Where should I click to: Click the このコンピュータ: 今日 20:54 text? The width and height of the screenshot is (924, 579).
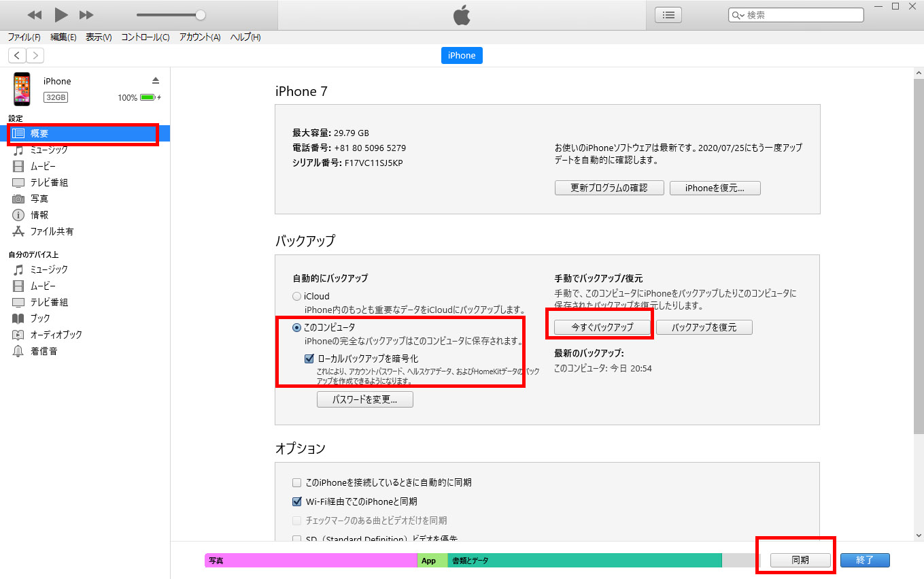tap(603, 368)
